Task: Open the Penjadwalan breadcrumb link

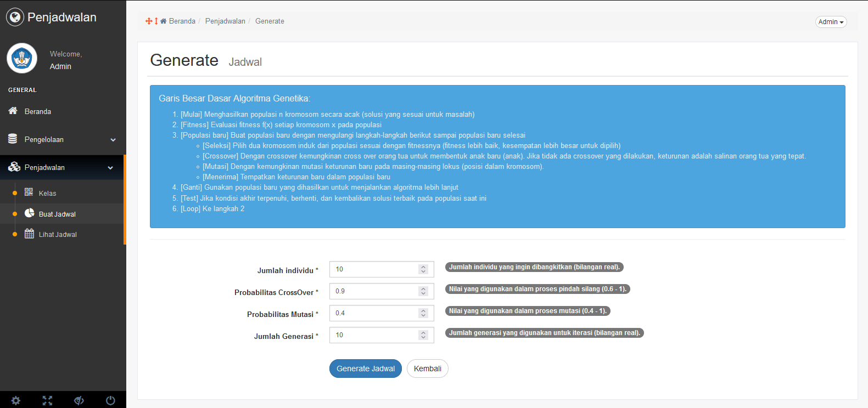Action: 225,21
